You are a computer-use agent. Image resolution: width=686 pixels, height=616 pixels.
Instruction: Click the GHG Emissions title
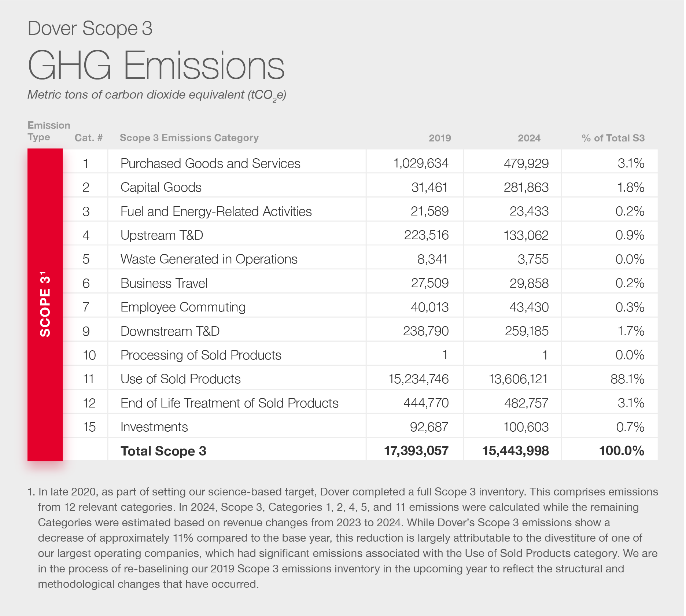156,66
